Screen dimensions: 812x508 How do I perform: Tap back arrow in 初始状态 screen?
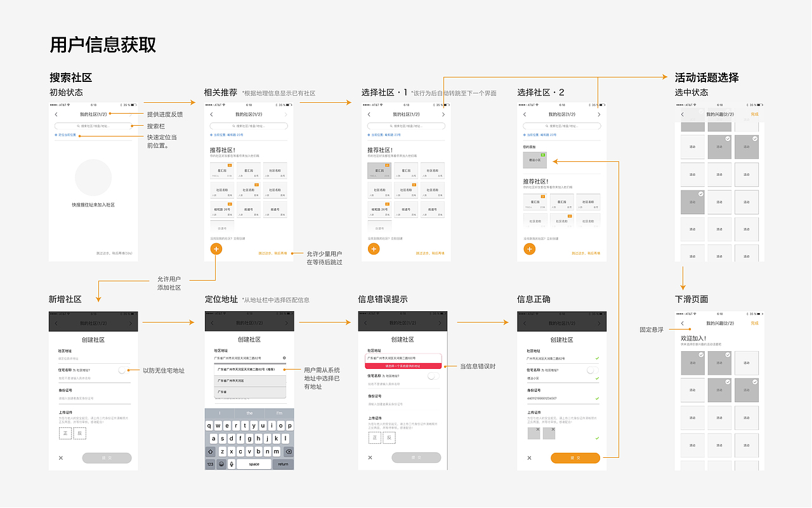coord(56,114)
